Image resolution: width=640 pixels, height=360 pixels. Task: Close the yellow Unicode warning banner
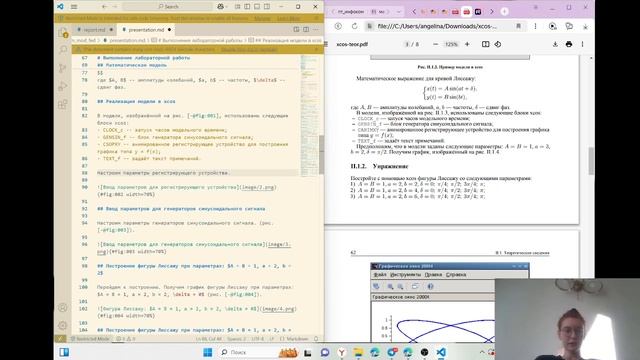click(316, 49)
